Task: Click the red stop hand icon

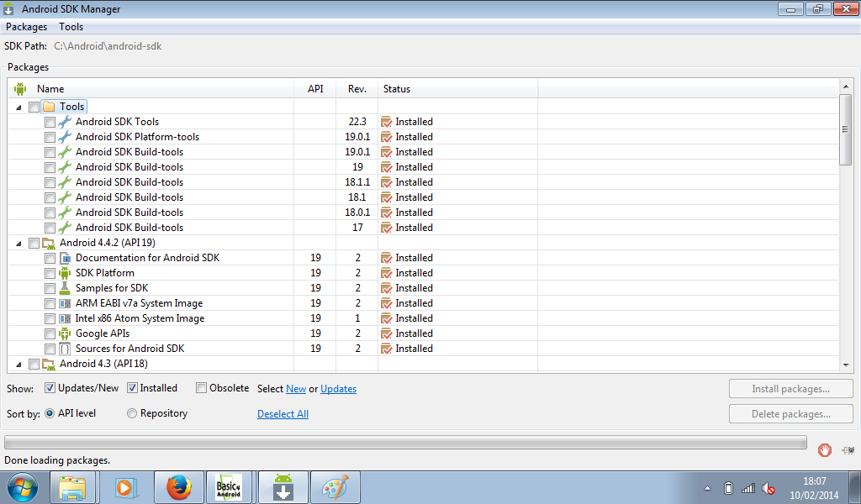Action: 824,450
